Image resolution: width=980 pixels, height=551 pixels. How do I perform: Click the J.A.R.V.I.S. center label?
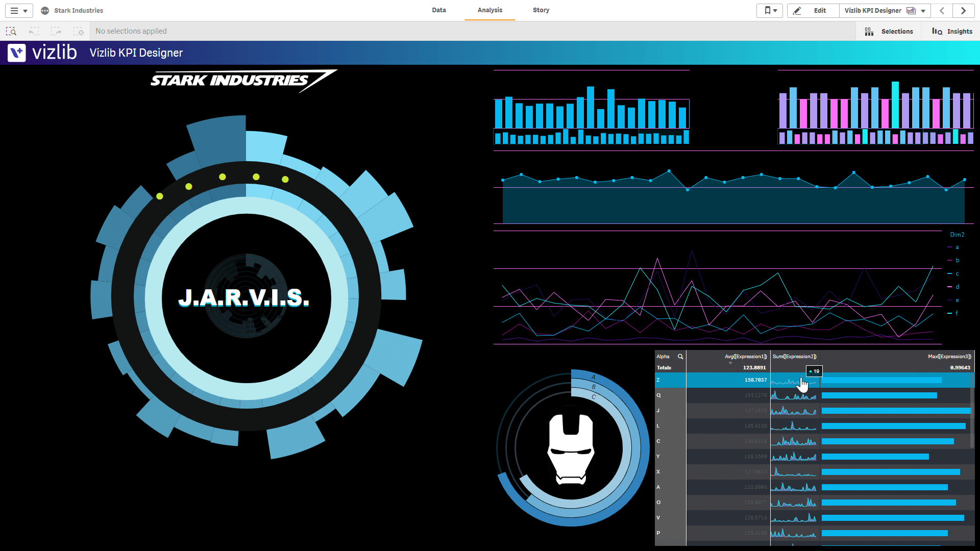pyautogui.click(x=244, y=298)
